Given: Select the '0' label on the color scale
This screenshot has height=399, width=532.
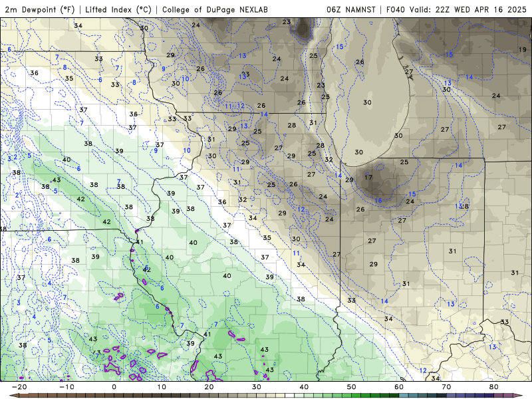Looking at the screenshot, I should [114, 387].
